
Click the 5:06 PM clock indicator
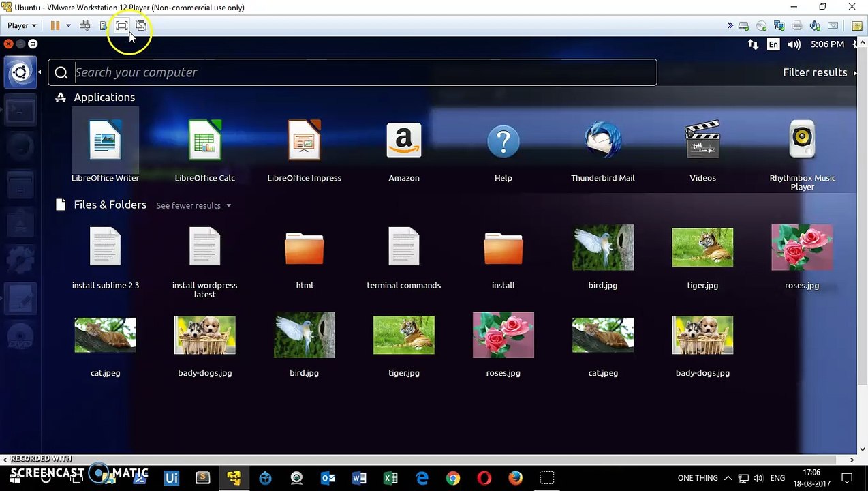828,44
